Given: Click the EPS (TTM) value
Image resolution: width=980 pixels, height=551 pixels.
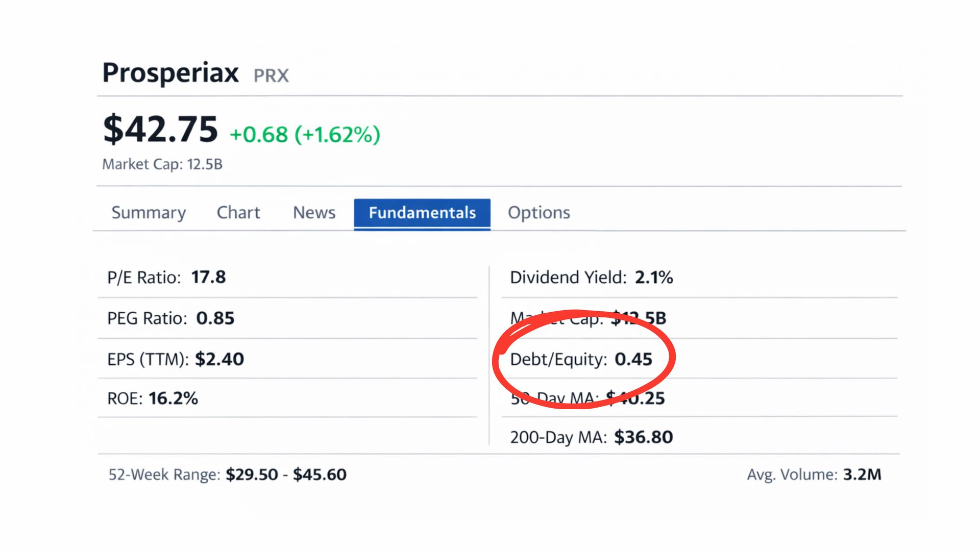Looking at the screenshot, I should pyautogui.click(x=219, y=359).
